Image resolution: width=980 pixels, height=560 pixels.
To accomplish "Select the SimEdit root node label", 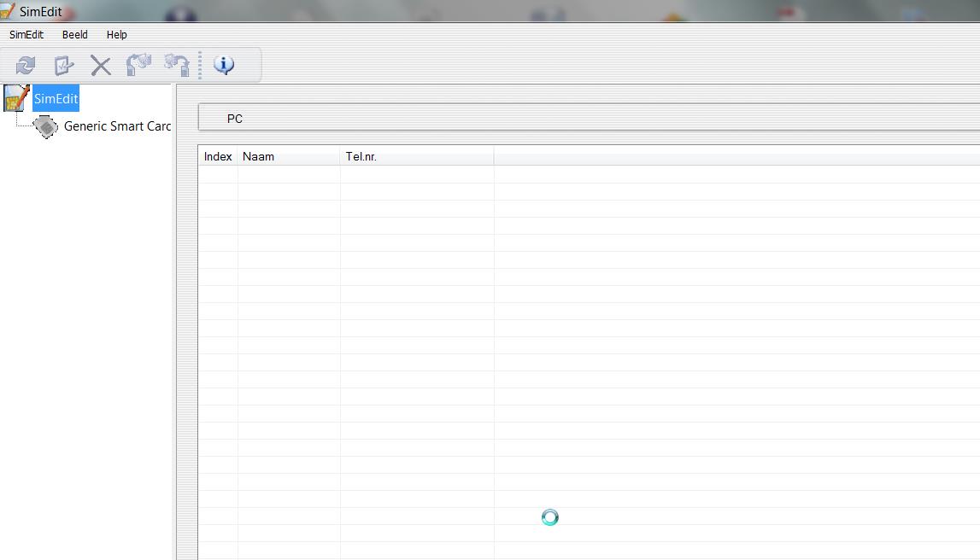I will [x=56, y=99].
